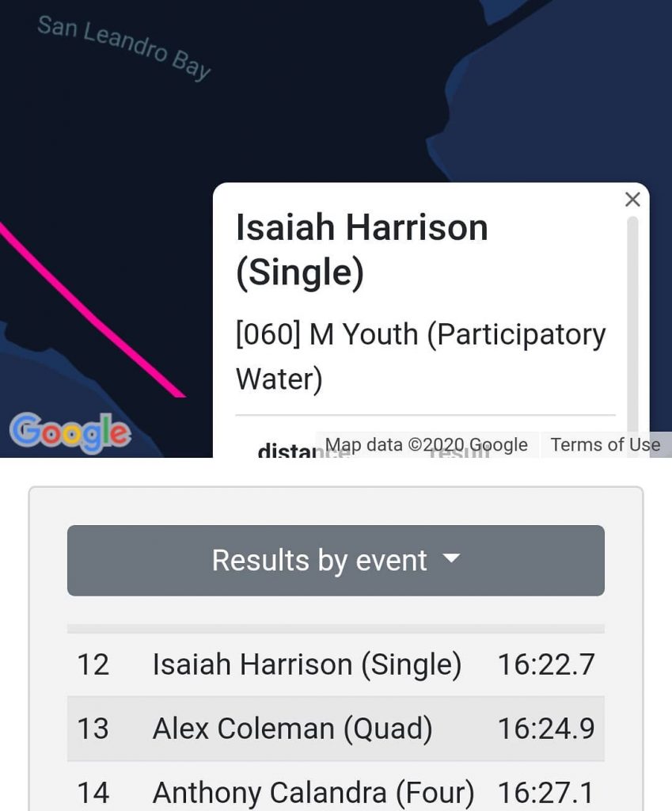
Task: Click the San Leandro Bay map label
Action: click(124, 48)
